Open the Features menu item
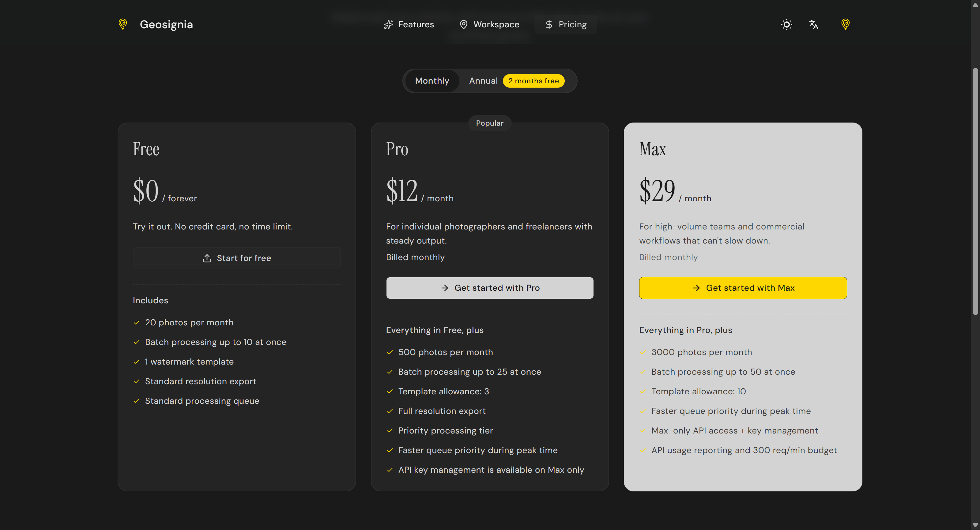Screen dimensions: 980x530 416,24
